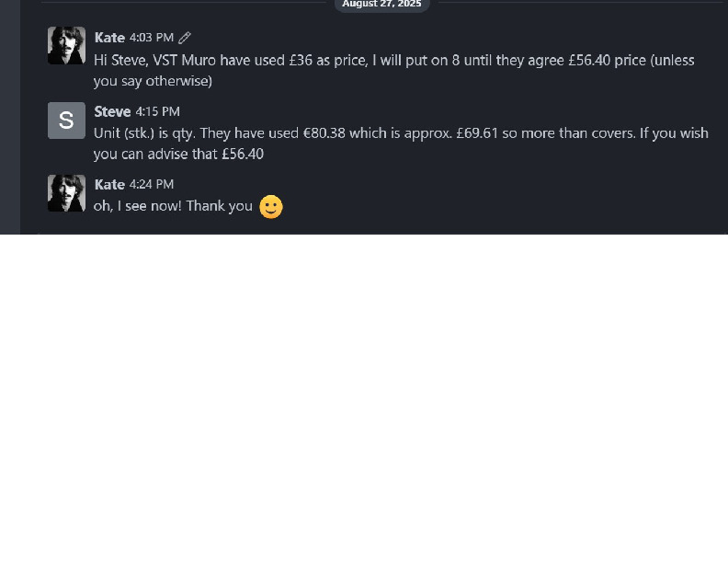Viewport: 728px width, 563px height.
Task: Click the Steve sender name
Action: tap(112, 111)
